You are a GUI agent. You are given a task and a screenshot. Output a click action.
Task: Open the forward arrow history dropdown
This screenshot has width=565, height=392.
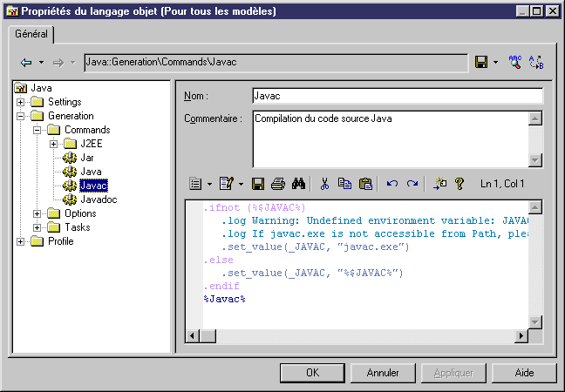click(x=72, y=63)
